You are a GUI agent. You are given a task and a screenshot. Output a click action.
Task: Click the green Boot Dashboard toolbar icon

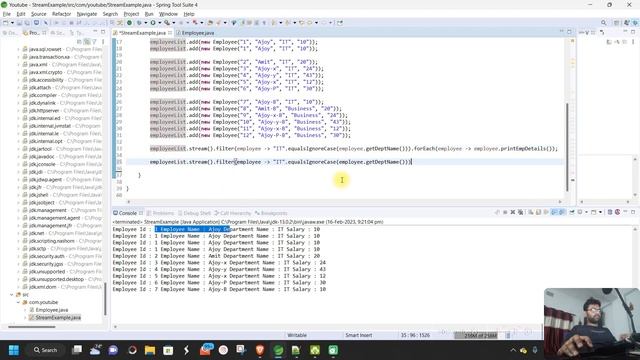129,22
